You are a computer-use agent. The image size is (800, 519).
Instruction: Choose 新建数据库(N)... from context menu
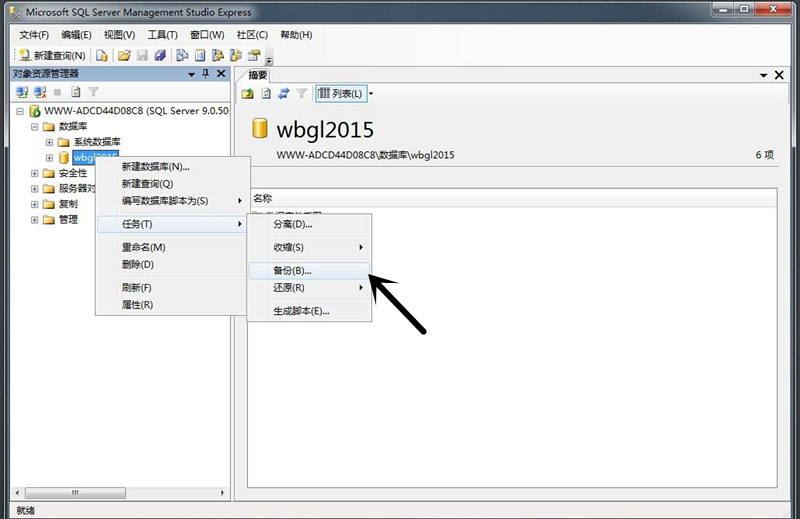tap(172, 167)
